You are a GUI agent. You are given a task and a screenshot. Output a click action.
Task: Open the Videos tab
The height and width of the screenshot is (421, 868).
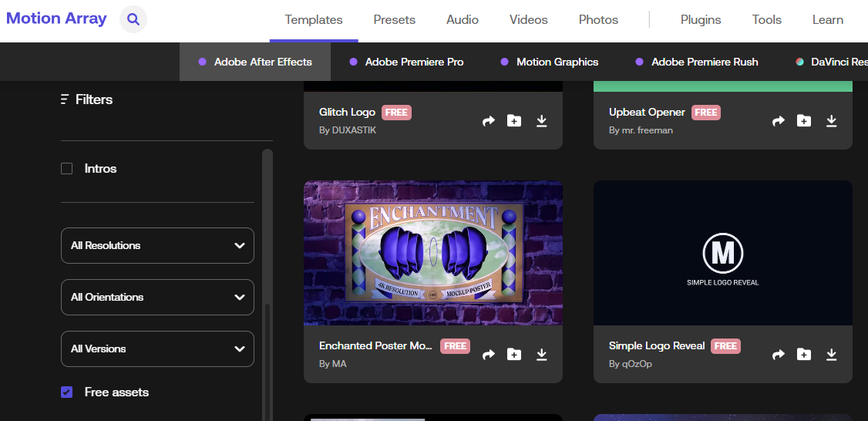click(529, 20)
